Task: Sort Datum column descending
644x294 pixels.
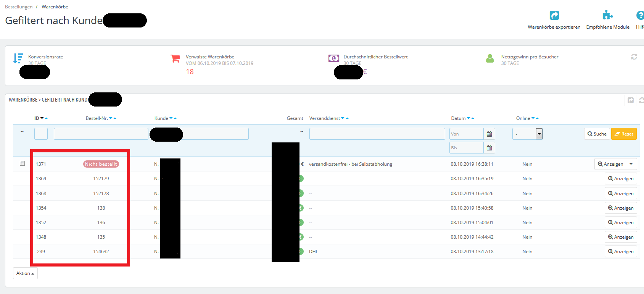Action: (469, 118)
